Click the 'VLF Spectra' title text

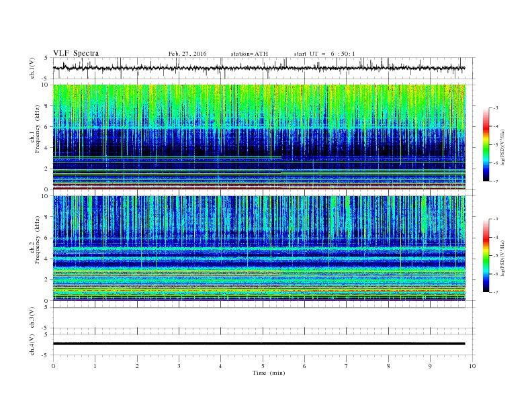pyautogui.click(x=76, y=53)
